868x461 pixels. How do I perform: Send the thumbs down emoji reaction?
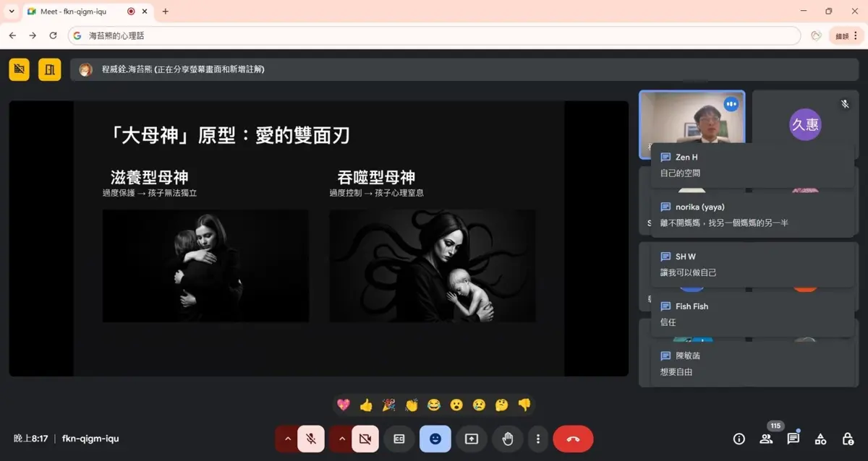click(524, 405)
